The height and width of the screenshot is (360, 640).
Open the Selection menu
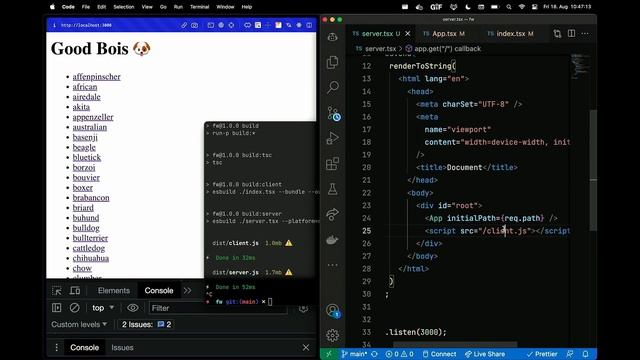(x=124, y=7)
